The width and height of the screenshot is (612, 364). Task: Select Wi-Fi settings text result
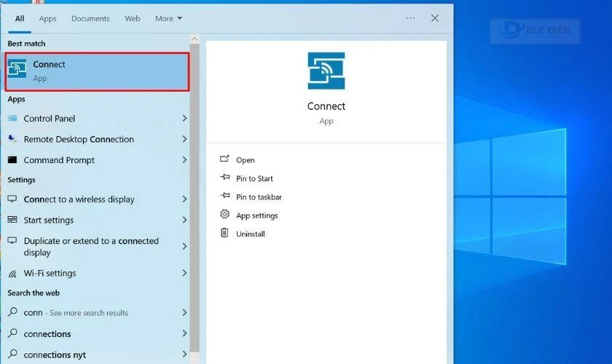[50, 273]
